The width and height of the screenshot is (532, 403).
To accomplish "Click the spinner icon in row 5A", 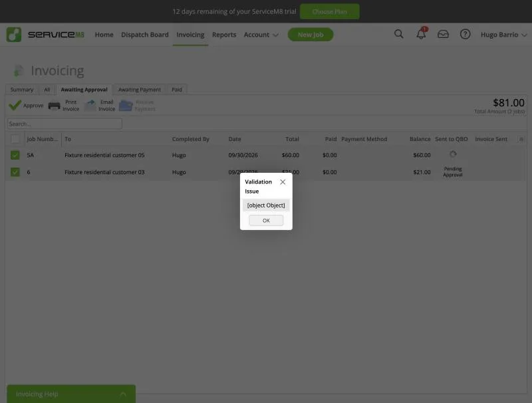I will pyautogui.click(x=453, y=154).
